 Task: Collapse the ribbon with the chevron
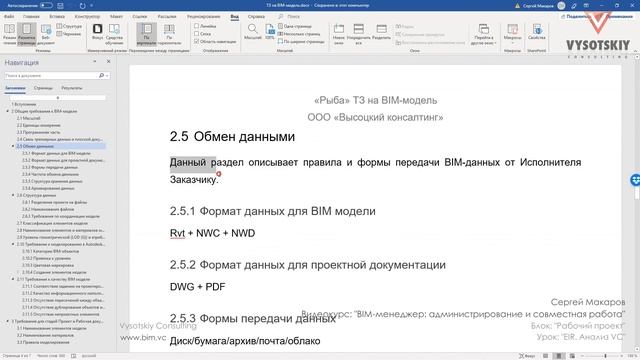pos(636,51)
